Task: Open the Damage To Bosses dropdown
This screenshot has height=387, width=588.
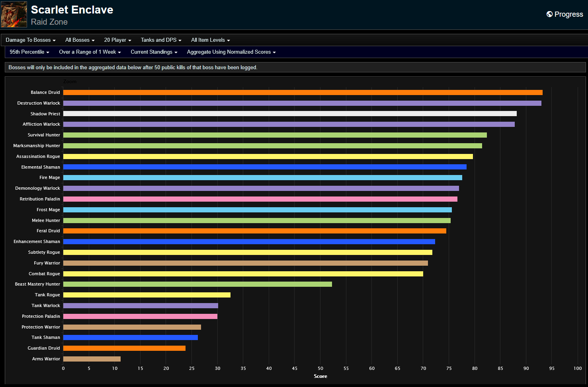Action: [x=31, y=40]
